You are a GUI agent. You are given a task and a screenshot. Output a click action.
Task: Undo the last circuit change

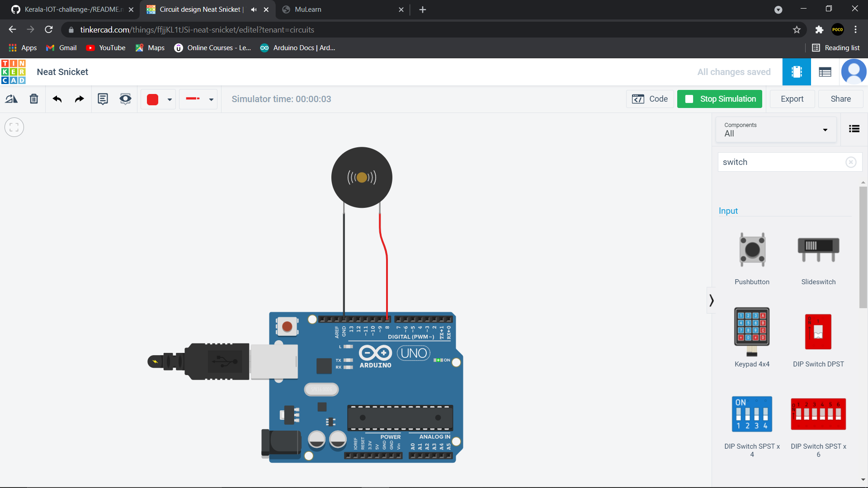coord(57,99)
